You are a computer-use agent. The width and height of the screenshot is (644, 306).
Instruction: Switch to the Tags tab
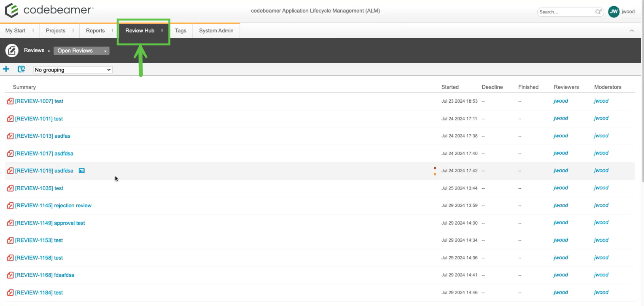(181, 31)
